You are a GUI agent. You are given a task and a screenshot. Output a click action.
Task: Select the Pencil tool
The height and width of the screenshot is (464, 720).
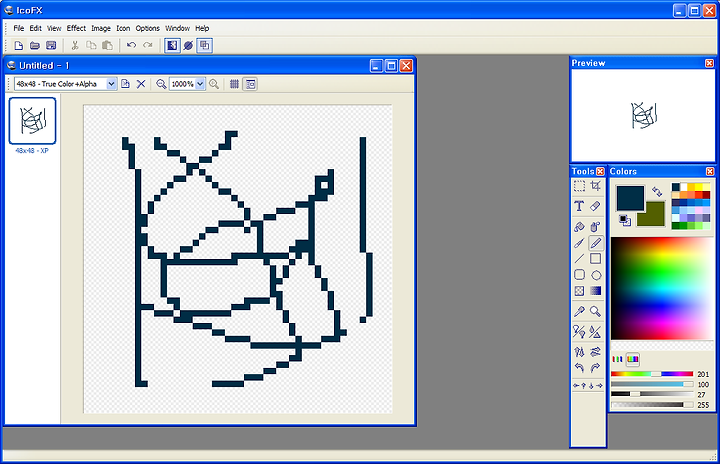coord(596,243)
